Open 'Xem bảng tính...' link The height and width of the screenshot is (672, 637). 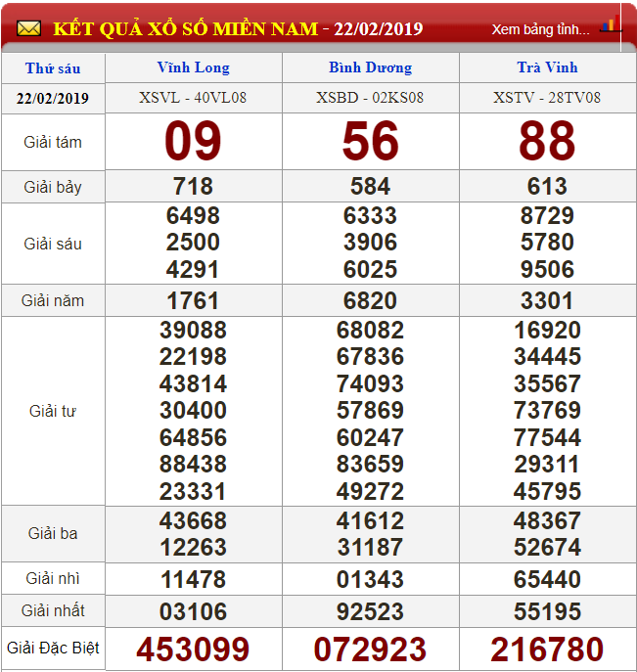(540, 29)
